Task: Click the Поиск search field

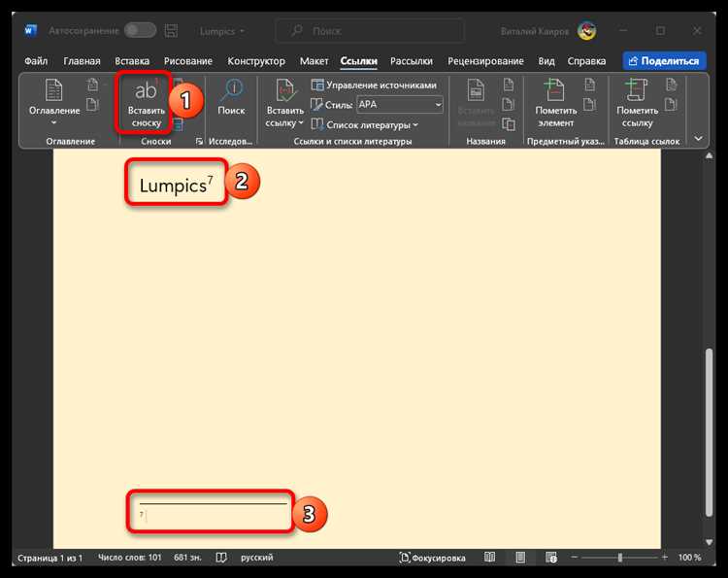Action: point(370,31)
